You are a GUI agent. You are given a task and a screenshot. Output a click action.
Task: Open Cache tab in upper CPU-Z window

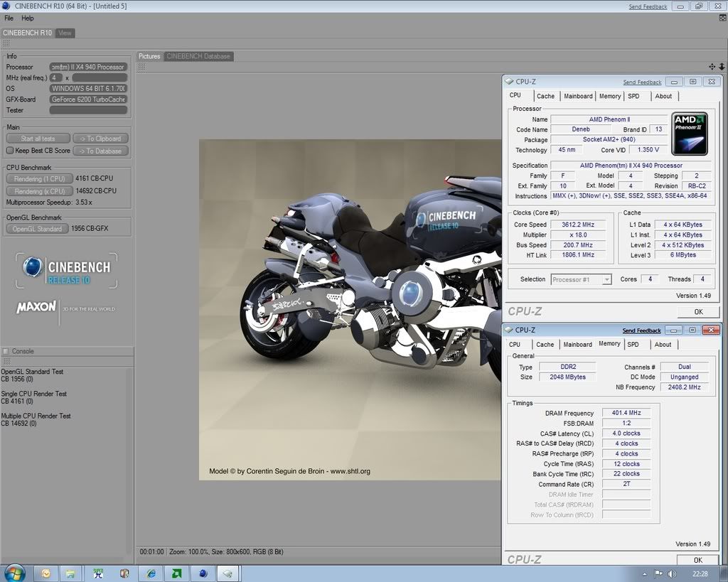coord(545,96)
